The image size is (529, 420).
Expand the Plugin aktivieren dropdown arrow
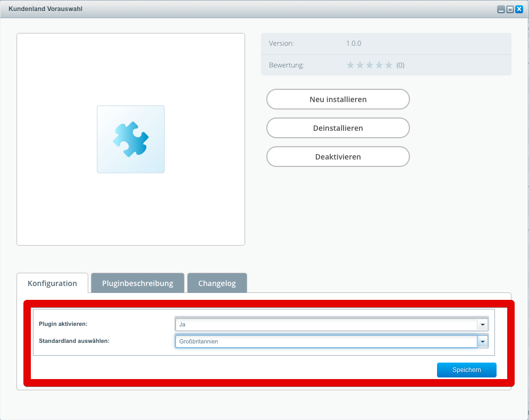point(483,324)
